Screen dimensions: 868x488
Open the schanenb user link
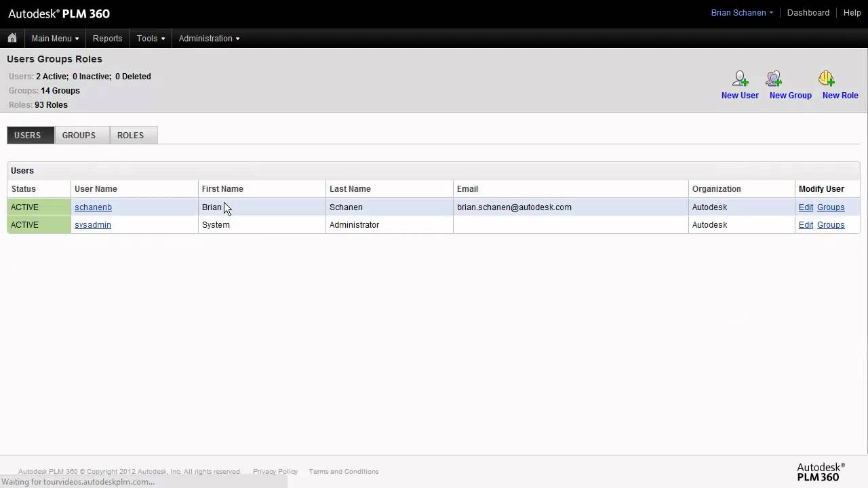[93, 207]
